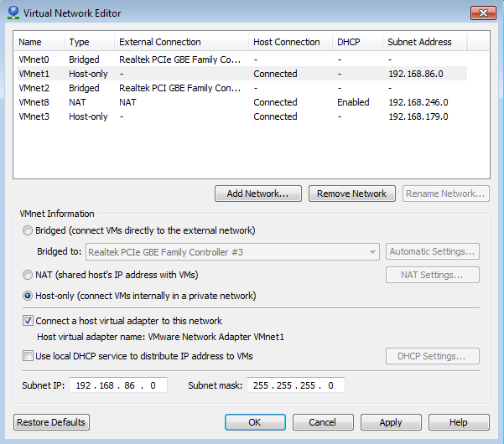Click into the Subnet IP field

(119, 385)
